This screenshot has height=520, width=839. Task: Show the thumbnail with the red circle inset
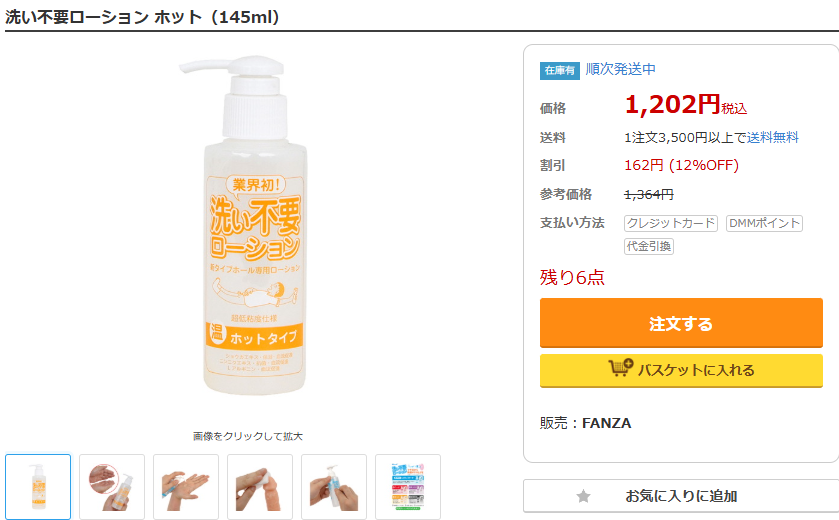(x=112, y=487)
